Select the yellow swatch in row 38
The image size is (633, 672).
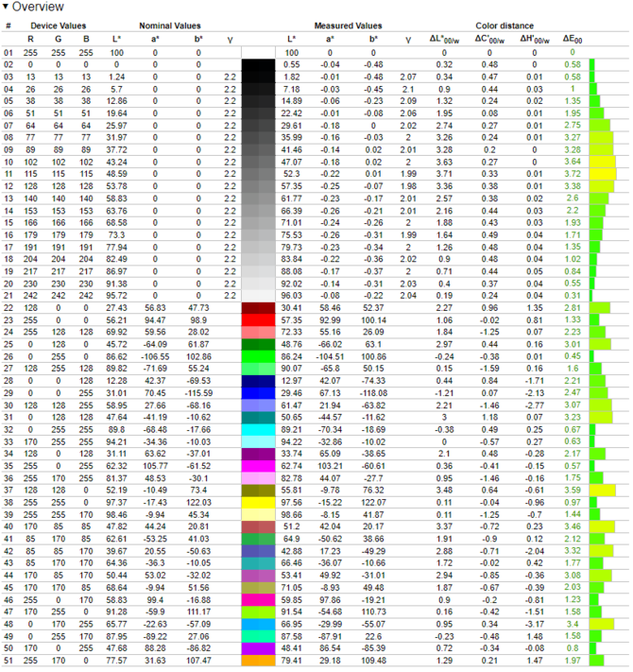[x=258, y=503]
